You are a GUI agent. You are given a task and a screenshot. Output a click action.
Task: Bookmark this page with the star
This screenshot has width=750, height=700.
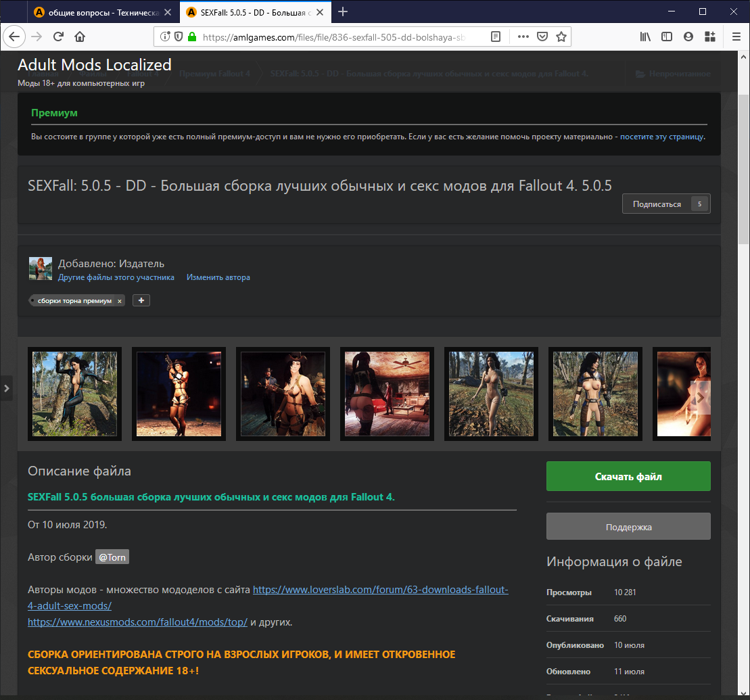[x=561, y=37]
